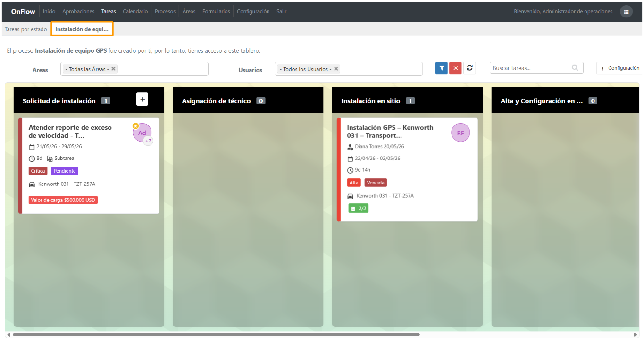Click the Subtarea icon on first card
This screenshot has height=343, width=644.
pos(50,159)
